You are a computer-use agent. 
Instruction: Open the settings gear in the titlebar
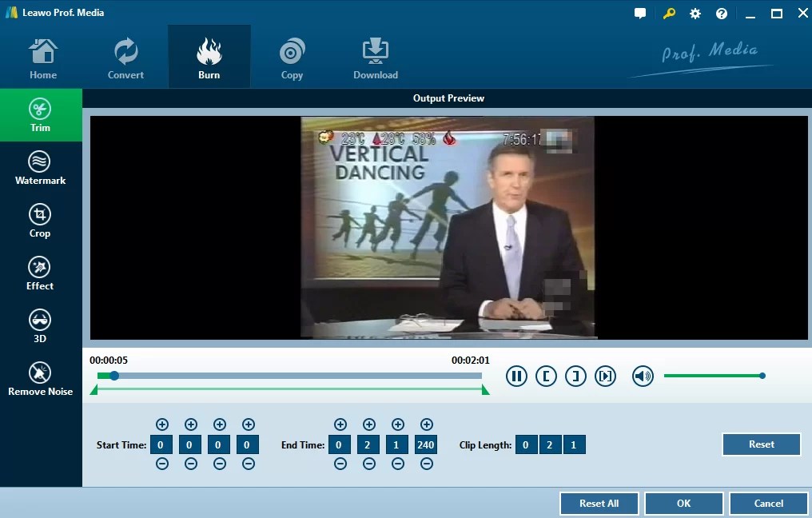tap(695, 13)
